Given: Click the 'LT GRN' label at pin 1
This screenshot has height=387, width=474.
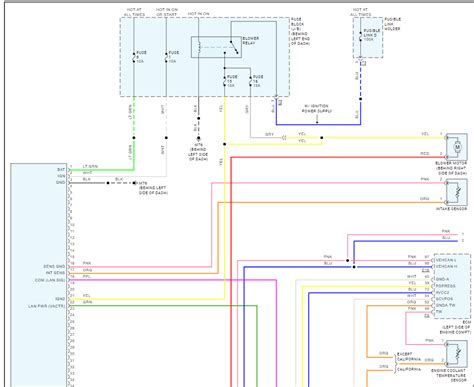Looking at the screenshot, I should tap(90, 166).
